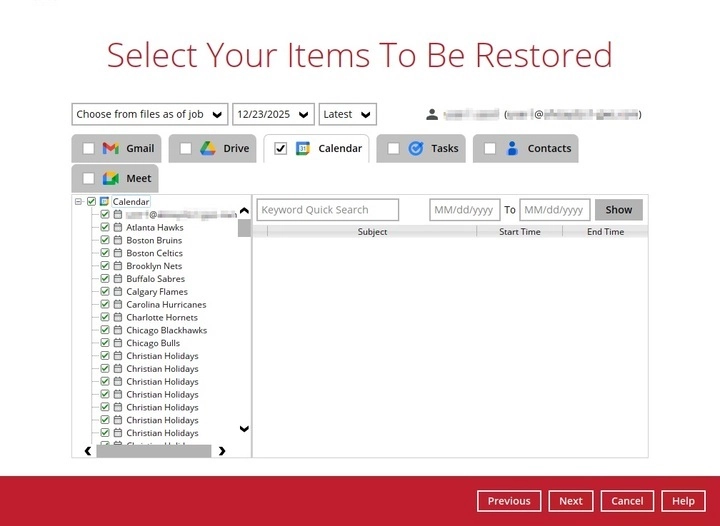Enable the Gmail tab checkbox
This screenshot has height=526, width=720.
[x=88, y=148]
